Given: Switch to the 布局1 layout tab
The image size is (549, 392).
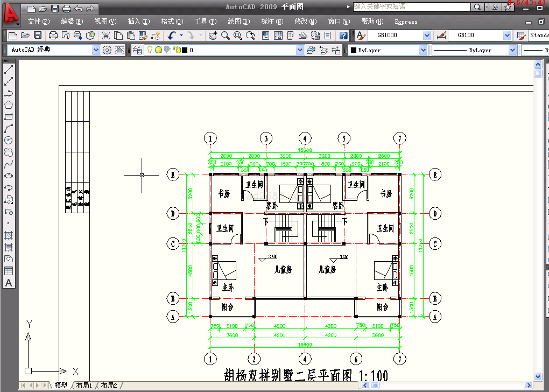Looking at the screenshot, I should (83, 385).
